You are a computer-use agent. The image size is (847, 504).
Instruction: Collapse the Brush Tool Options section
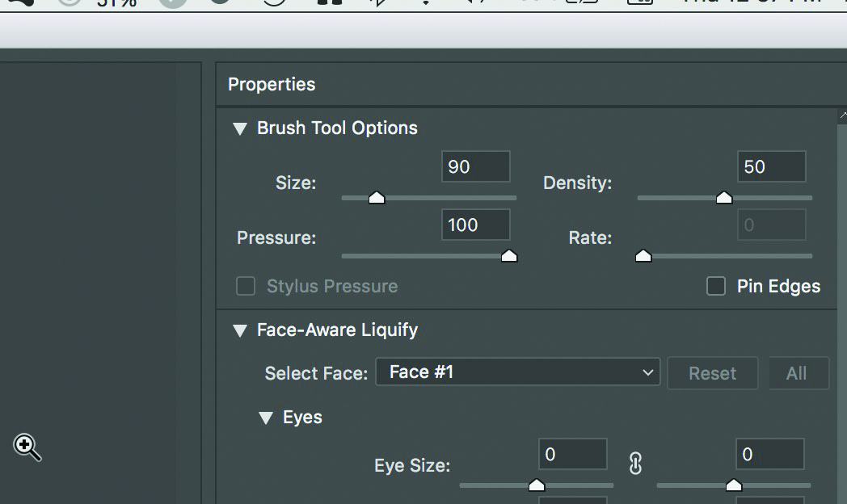click(239, 128)
